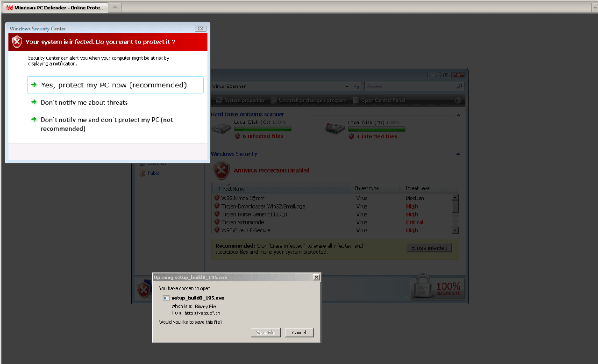Image resolution: width=598 pixels, height=364 pixels.
Task: Select the Trojan-Downloader.Win32.Small.cge row
Action: (332, 206)
